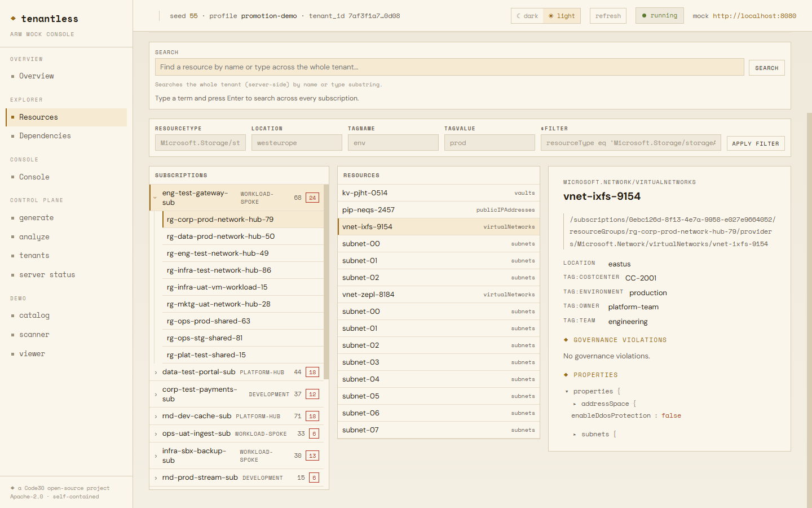Select rg-corp-prod-network-hub-79 resource group
The width and height of the screenshot is (812, 508).
click(243, 220)
